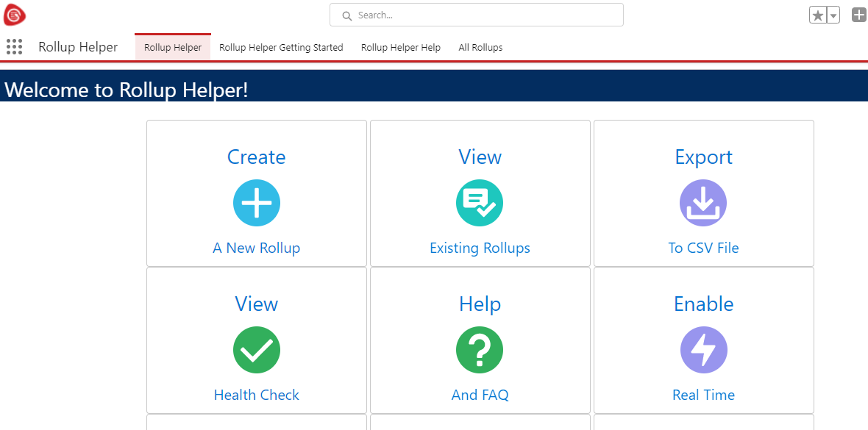Switch to the Rollup Helper Getting Started tab

tap(281, 48)
